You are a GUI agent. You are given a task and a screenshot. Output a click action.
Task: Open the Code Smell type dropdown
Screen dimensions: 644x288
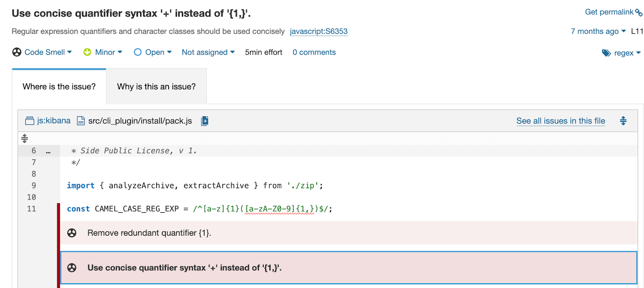point(48,52)
